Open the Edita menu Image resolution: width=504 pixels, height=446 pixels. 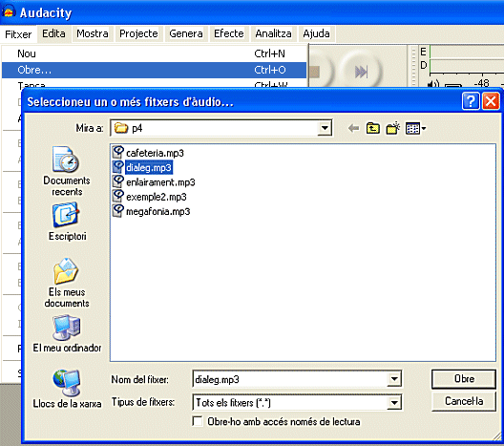point(53,33)
